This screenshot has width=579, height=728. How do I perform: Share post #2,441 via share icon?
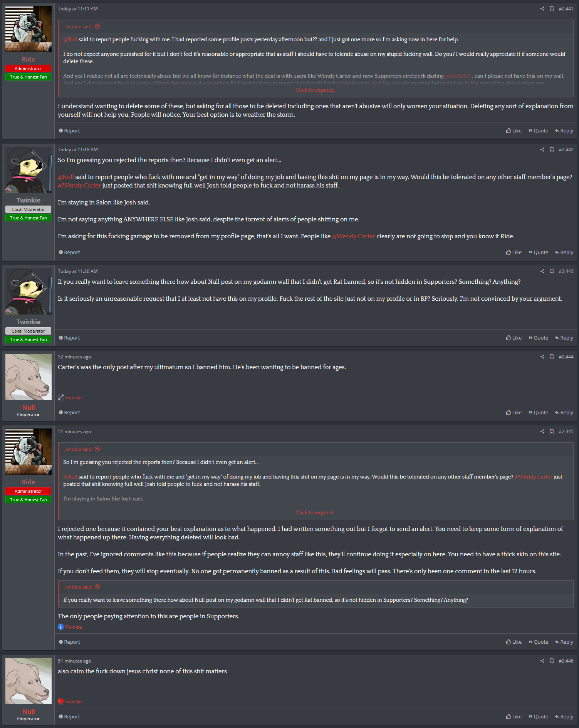[542, 9]
